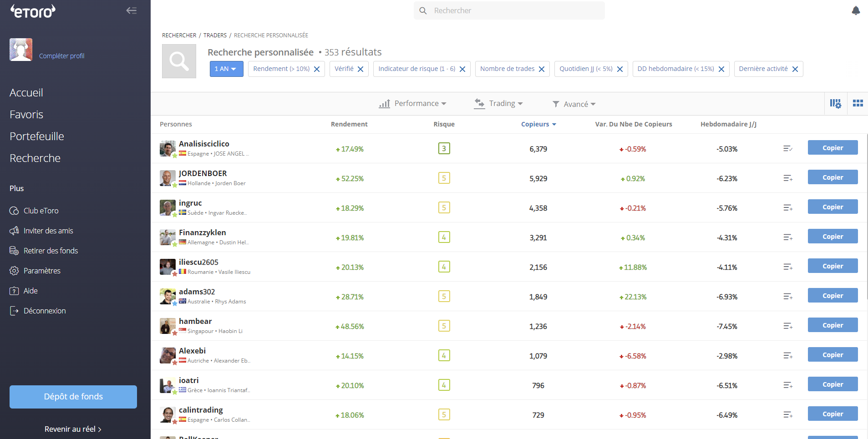This screenshot has height=439, width=868.
Task: Open adams302 trader name
Action: click(x=197, y=292)
